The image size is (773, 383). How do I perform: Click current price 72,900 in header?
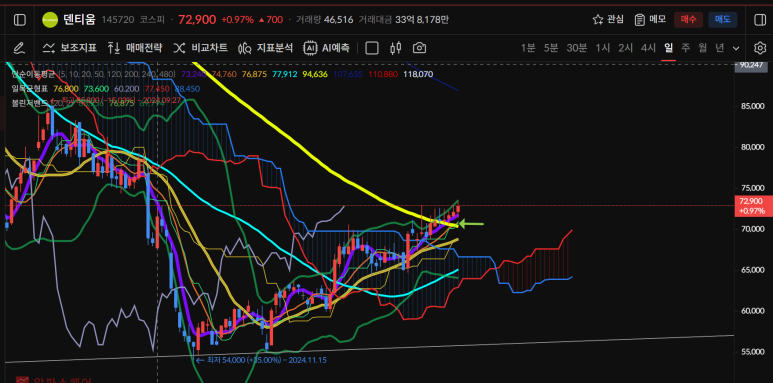tap(197, 20)
